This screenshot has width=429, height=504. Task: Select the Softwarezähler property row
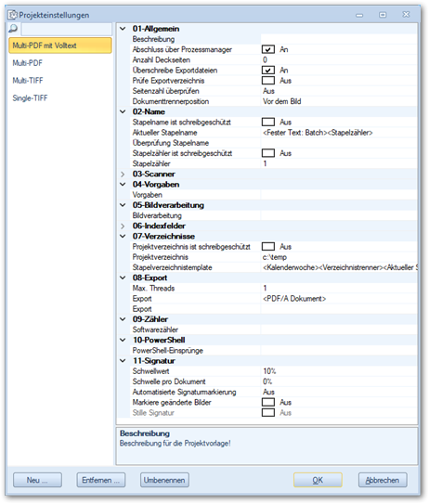tap(267, 330)
